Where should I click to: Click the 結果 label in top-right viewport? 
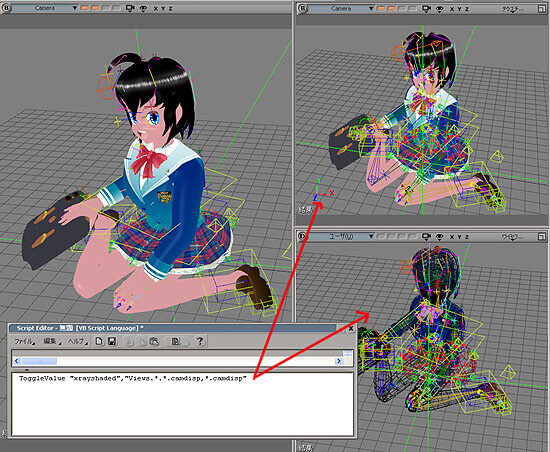[305, 210]
